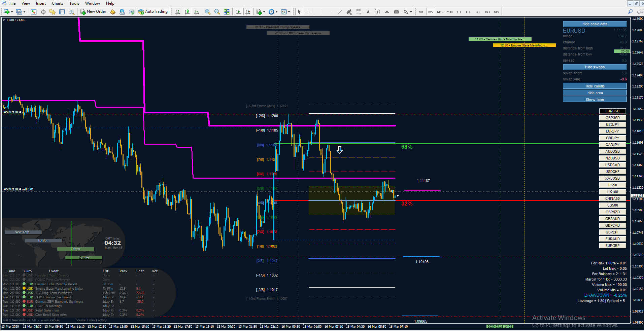Select the trendline drawing tool
The image size is (644, 331).
(x=340, y=12)
